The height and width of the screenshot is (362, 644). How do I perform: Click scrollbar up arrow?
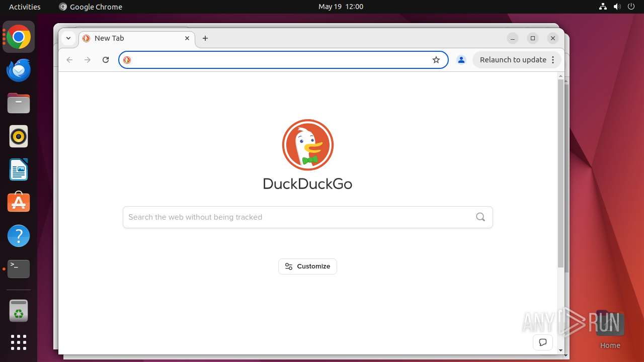coord(561,76)
